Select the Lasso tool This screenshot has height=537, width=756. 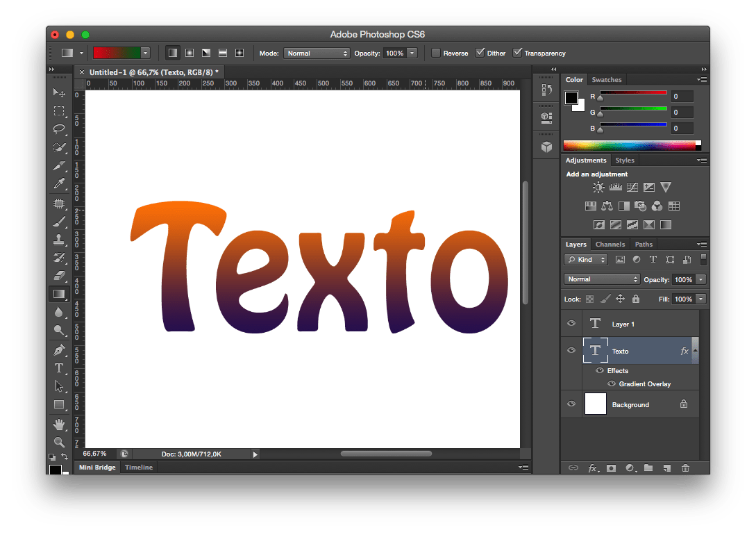59,129
